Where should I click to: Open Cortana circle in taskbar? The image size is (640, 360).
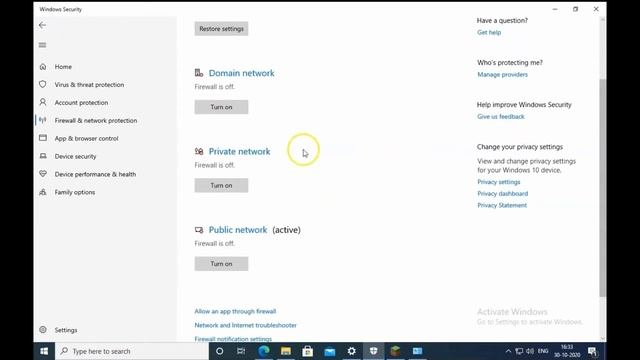click(220, 351)
